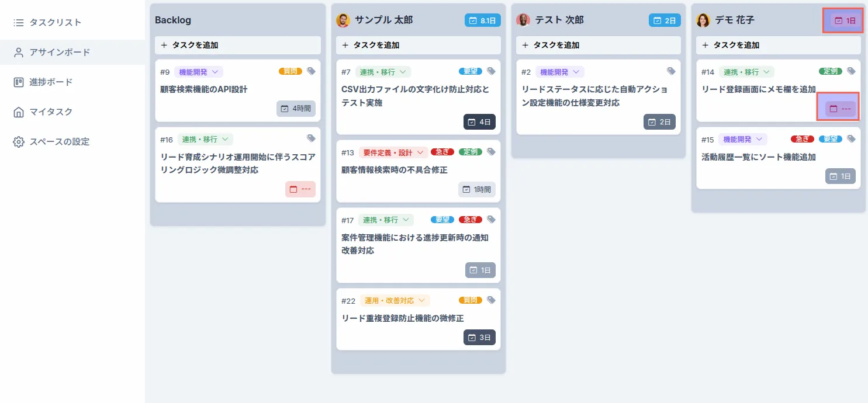
Task: Click the highlighted --- badge on card #14
Action: (x=838, y=107)
